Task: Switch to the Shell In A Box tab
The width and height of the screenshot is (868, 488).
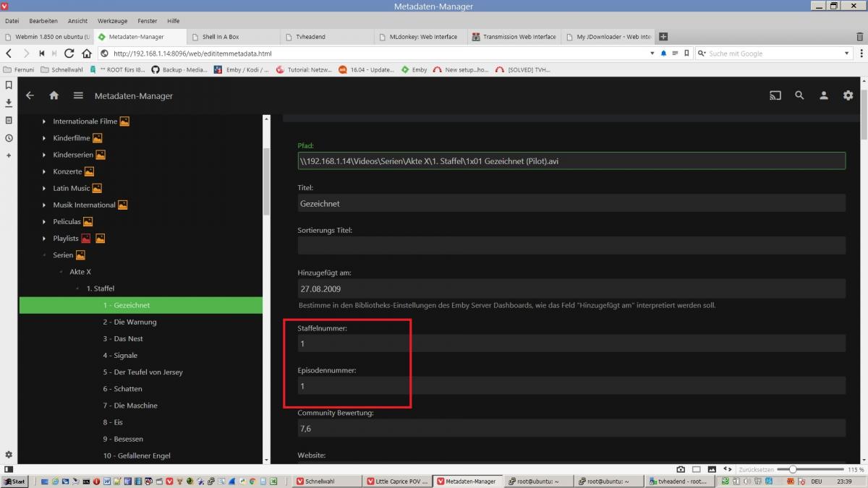Action: click(x=233, y=37)
